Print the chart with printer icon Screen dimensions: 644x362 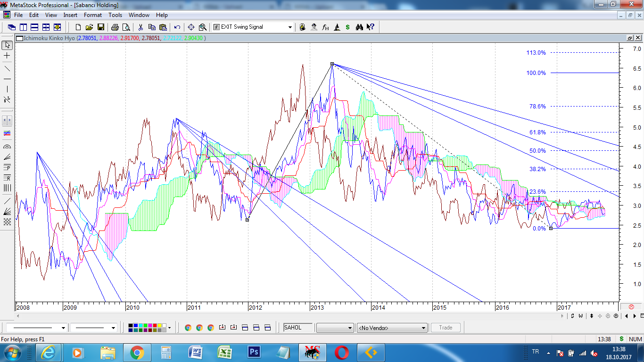point(115,27)
